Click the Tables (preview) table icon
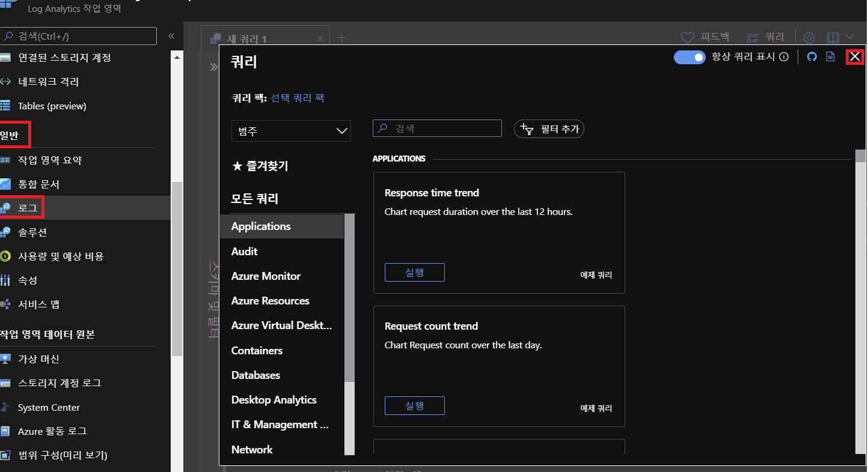The height and width of the screenshot is (472, 868). [5, 106]
